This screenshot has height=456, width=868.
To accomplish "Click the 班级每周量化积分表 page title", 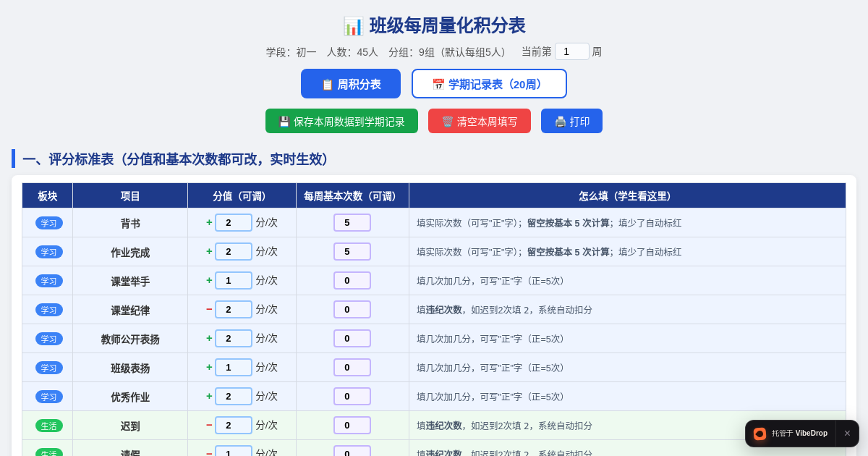I will point(447,25).
